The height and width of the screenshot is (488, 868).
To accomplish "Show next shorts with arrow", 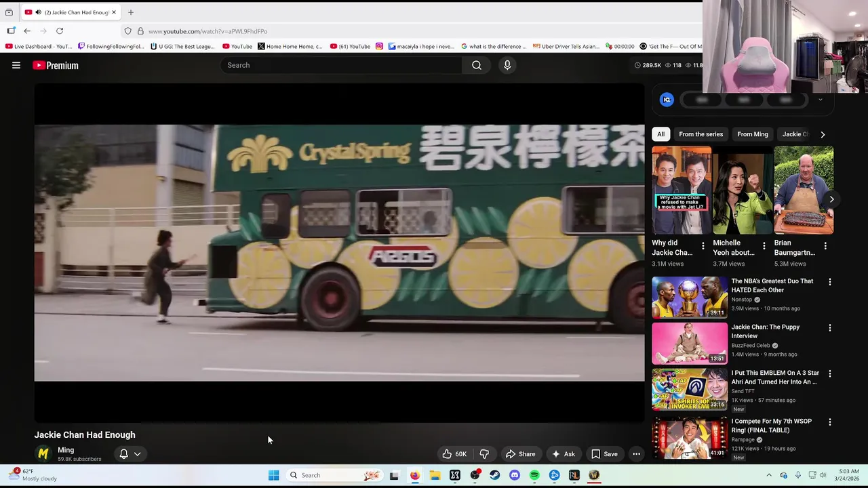I will tap(831, 199).
